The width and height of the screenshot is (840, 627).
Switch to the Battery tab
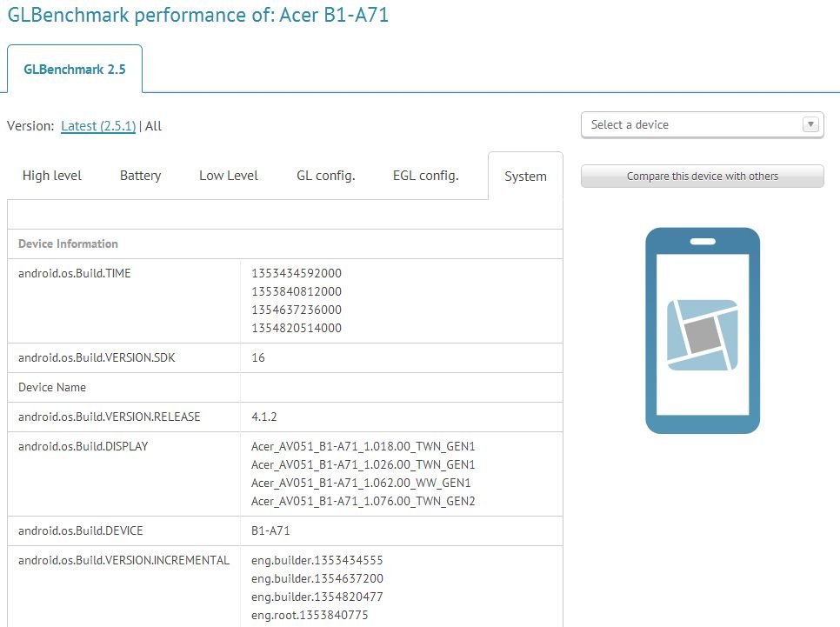click(140, 176)
